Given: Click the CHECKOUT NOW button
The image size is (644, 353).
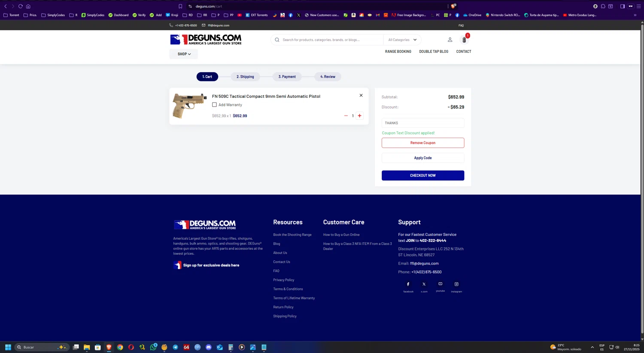Looking at the screenshot, I should coord(423,175).
